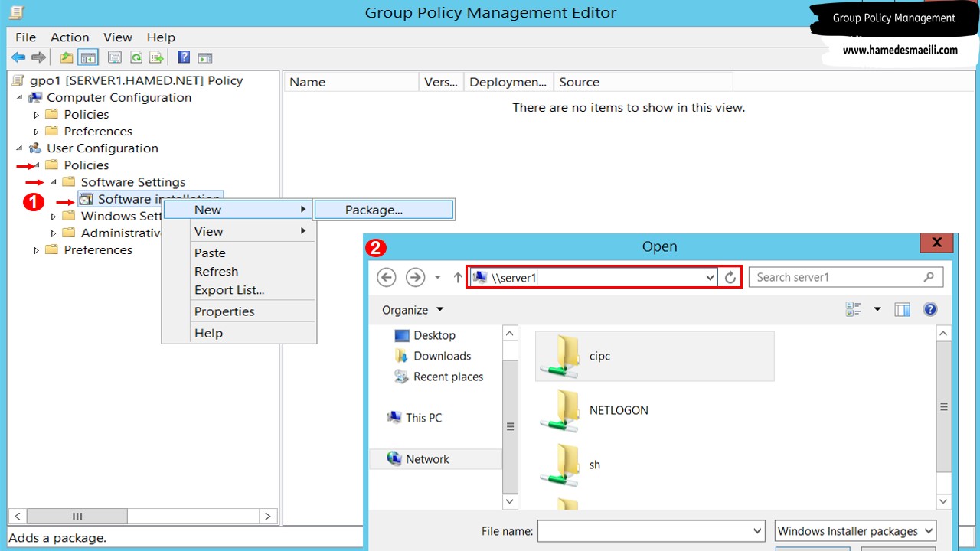Image resolution: width=980 pixels, height=551 pixels.
Task: Click refresh icon beside \\server1 address
Action: 730,277
